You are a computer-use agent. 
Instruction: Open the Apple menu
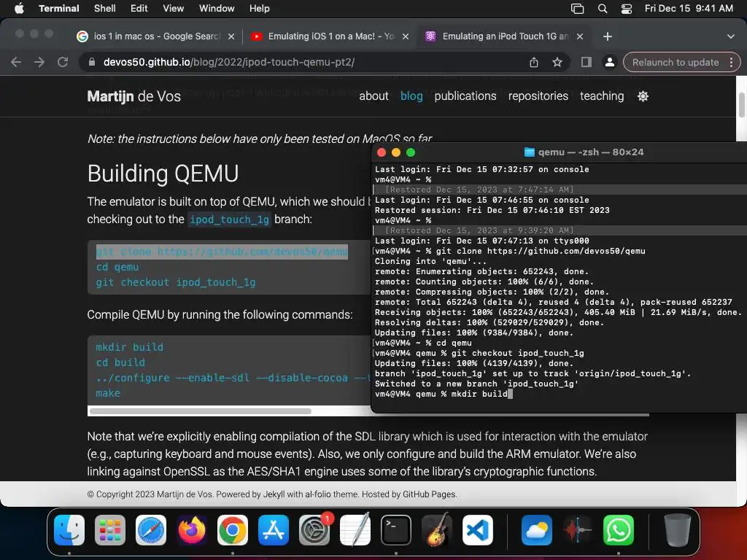pos(19,8)
